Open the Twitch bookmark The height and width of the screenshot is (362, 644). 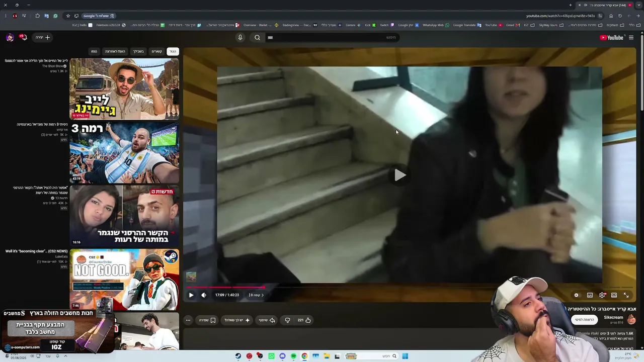tap(386, 25)
